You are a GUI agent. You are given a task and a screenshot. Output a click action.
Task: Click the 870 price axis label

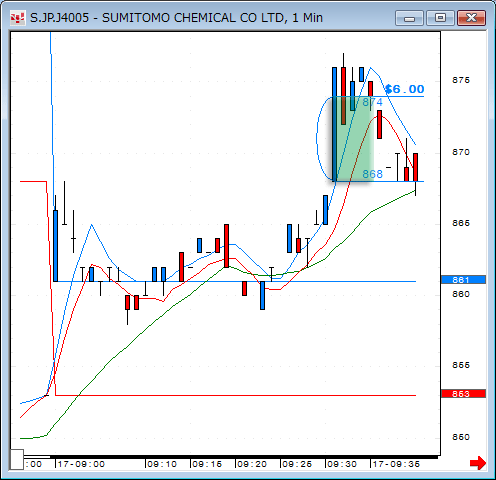click(x=461, y=152)
